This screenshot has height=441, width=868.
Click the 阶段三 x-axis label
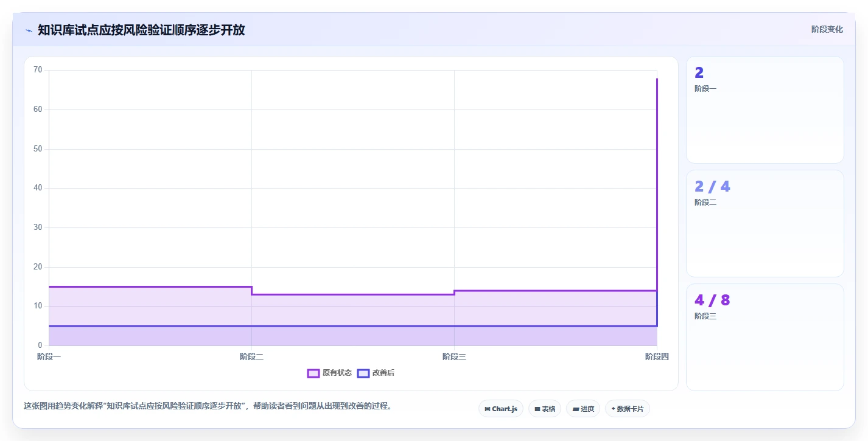[x=454, y=356]
